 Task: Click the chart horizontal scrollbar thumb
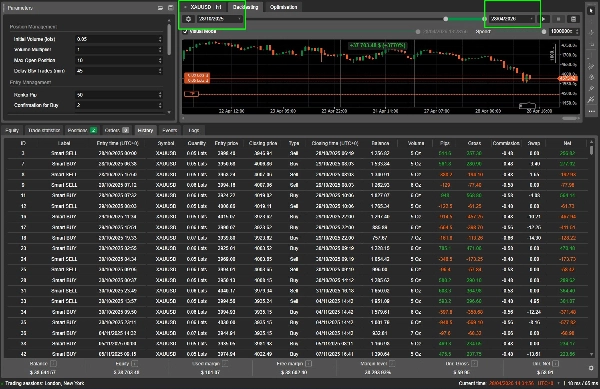[x=570, y=118]
